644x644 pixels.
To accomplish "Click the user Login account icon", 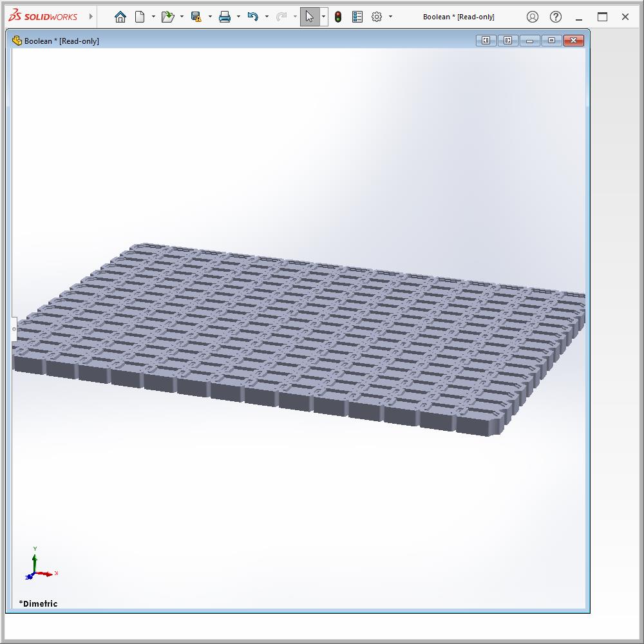I will pos(532,17).
